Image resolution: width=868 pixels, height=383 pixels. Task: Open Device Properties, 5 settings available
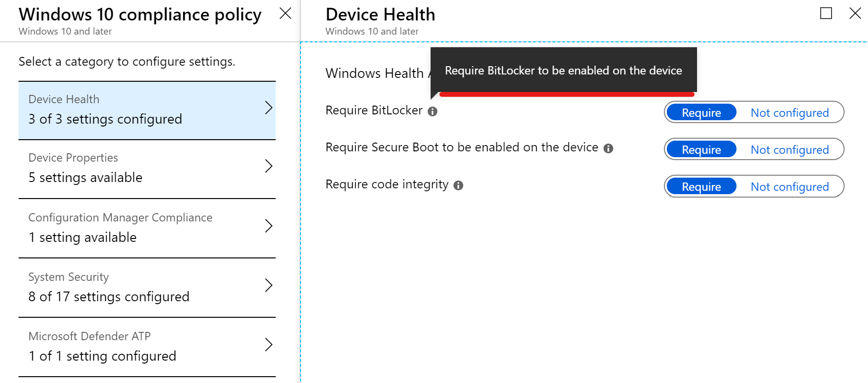click(147, 169)
